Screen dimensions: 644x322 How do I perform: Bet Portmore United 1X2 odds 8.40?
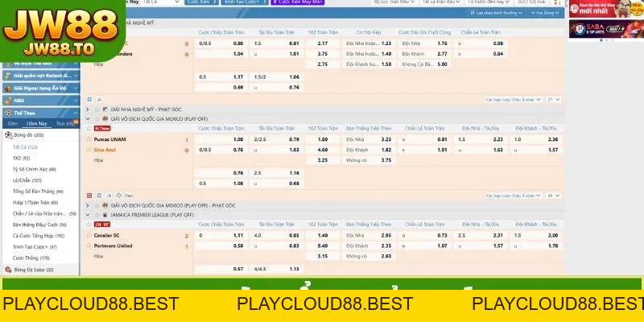323,246
